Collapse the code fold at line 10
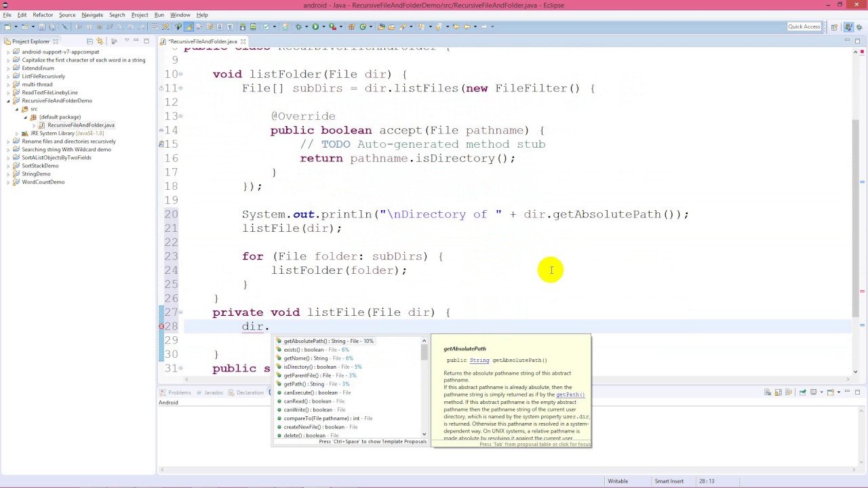 [180, 74]
